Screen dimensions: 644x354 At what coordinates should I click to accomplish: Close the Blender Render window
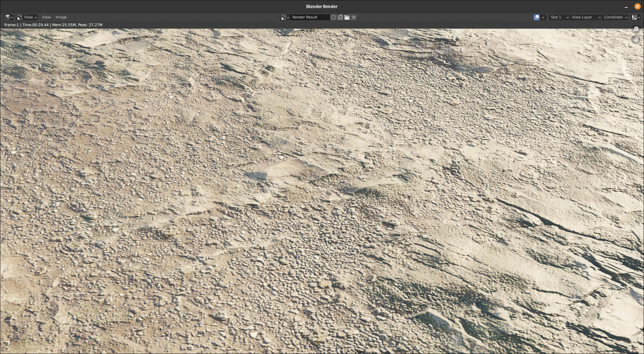pyautogui.click(x=637, y=6)
